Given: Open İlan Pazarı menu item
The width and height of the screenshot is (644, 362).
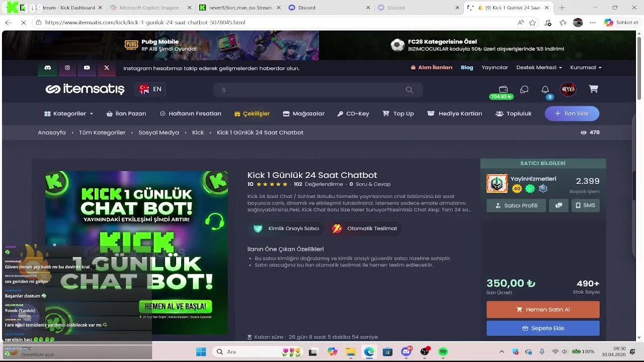Looking at the screenshot, I should pos(126,114).
